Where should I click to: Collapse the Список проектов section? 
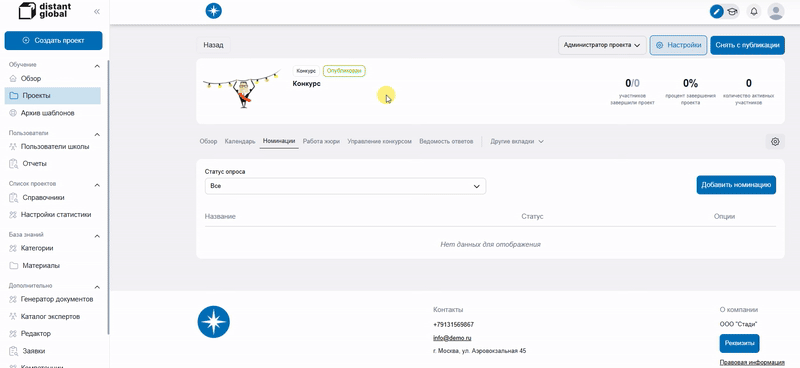[97, 185]
